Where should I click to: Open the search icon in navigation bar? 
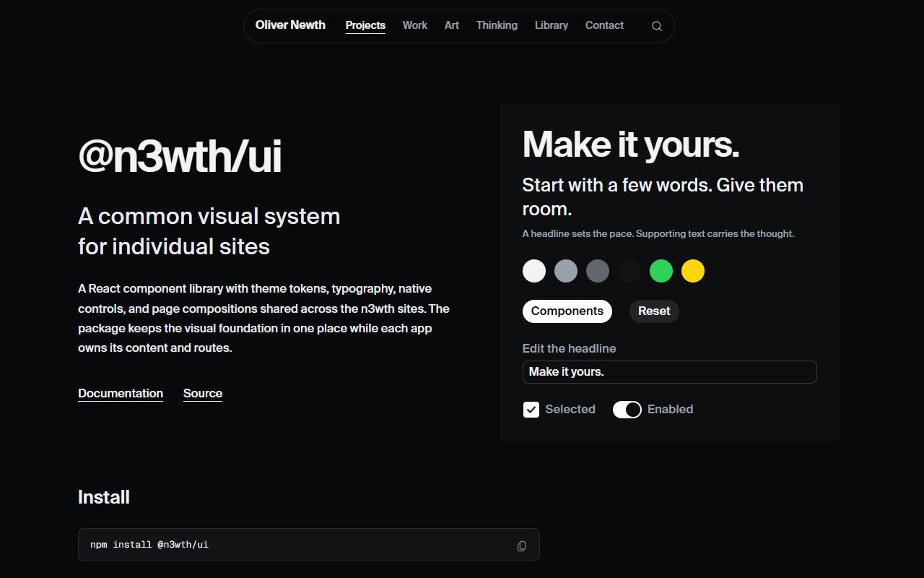tap(657, 26)
